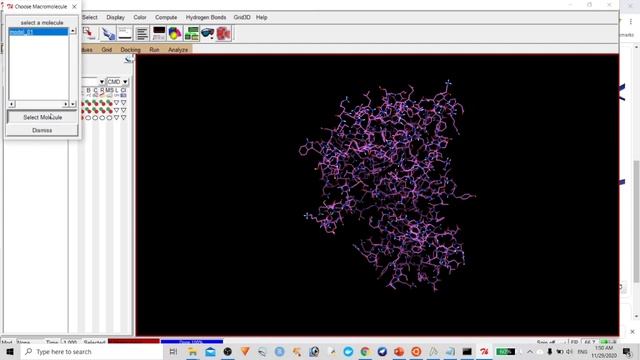
Task: Click the down arrow of molecule list scrollbar
Action: coord(73,104)
